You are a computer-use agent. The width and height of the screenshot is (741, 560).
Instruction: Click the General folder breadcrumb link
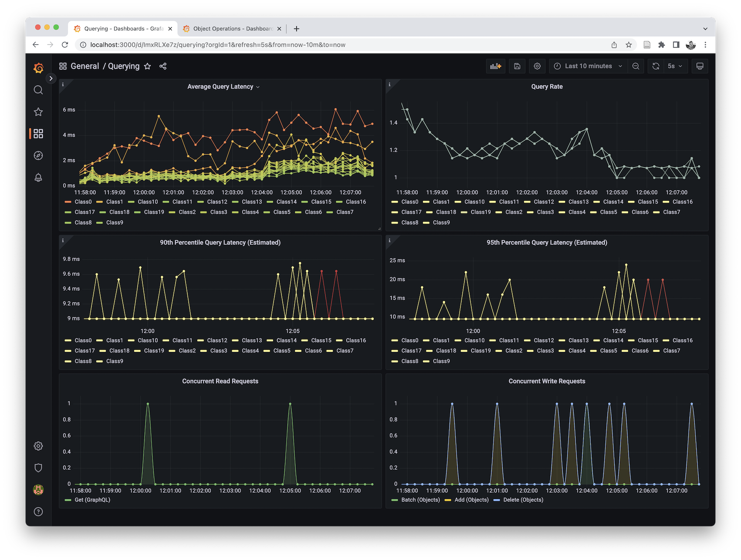coord(85,66)
